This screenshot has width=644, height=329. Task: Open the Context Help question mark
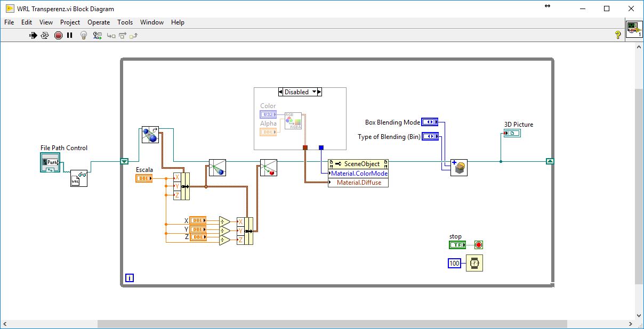(618, 35)
